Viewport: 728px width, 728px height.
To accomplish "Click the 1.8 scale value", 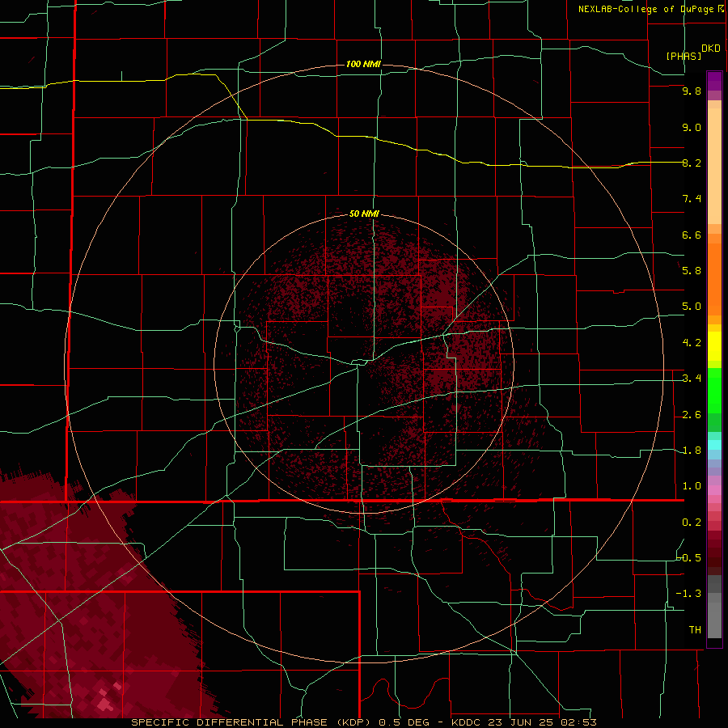I will coord(692,451).
